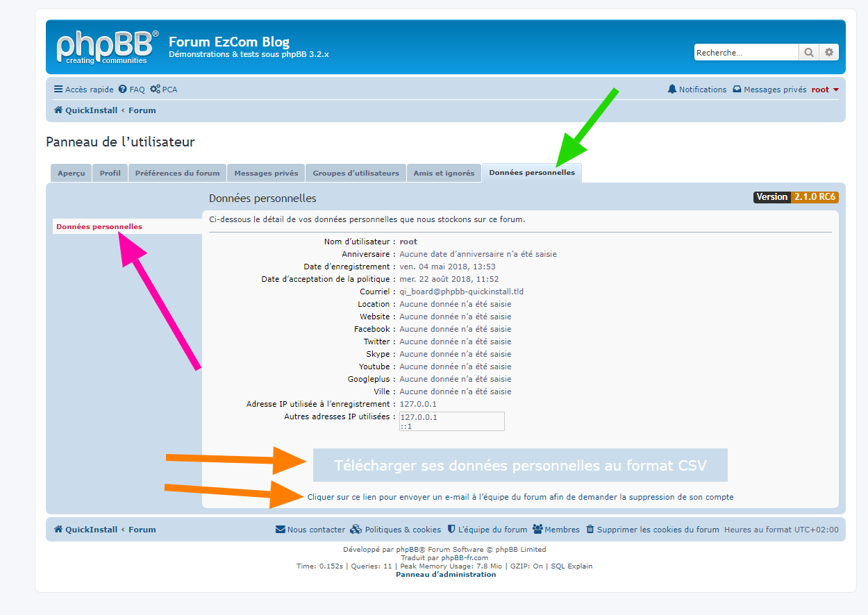Click Supprimer les cookies du forum
Screen dimensions: 868x615
[x=657, y=530]
